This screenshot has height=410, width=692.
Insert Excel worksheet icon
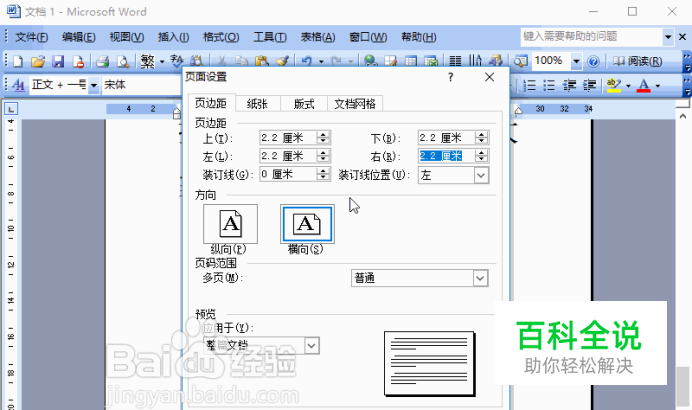(431, 61)
